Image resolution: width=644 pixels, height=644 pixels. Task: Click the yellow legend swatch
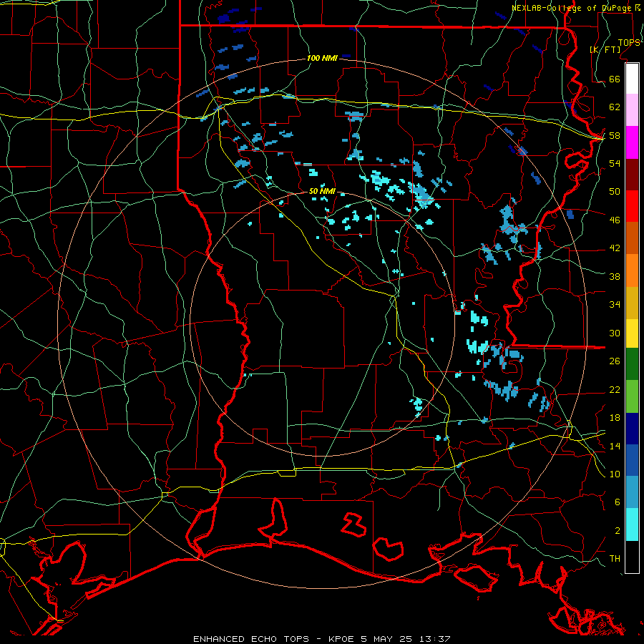click(x=632, y=333)
